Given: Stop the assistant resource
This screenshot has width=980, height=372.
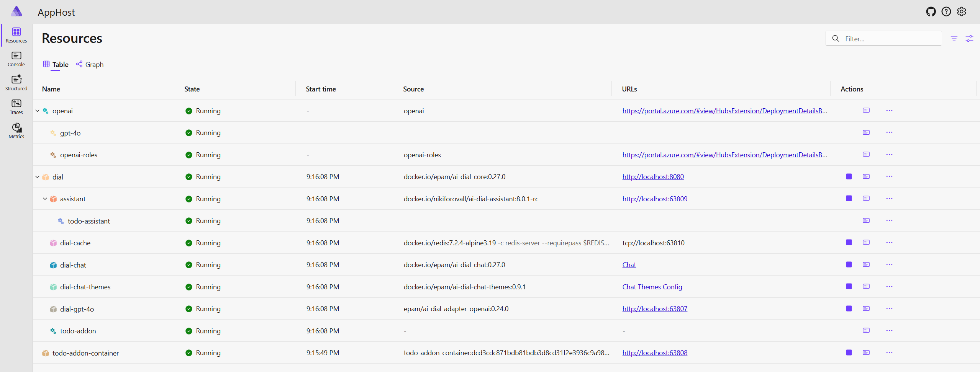Looking at the screenshot, I should 849,198.
